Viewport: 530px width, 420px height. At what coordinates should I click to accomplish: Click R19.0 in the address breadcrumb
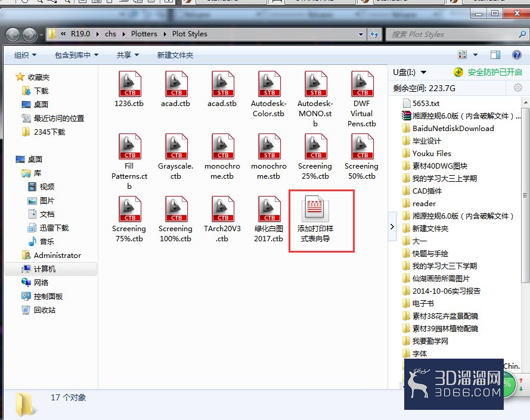(x=80, y=34)
